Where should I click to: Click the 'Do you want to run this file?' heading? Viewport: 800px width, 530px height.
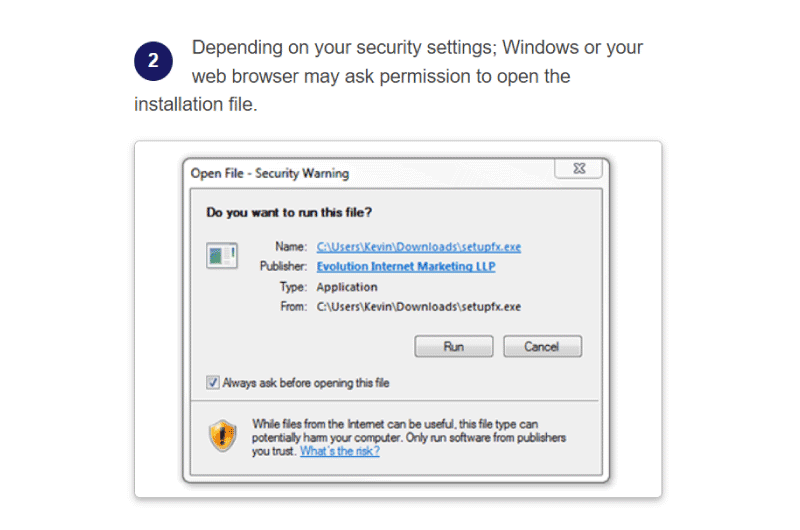pyautogui.click(x=289, y=212)
